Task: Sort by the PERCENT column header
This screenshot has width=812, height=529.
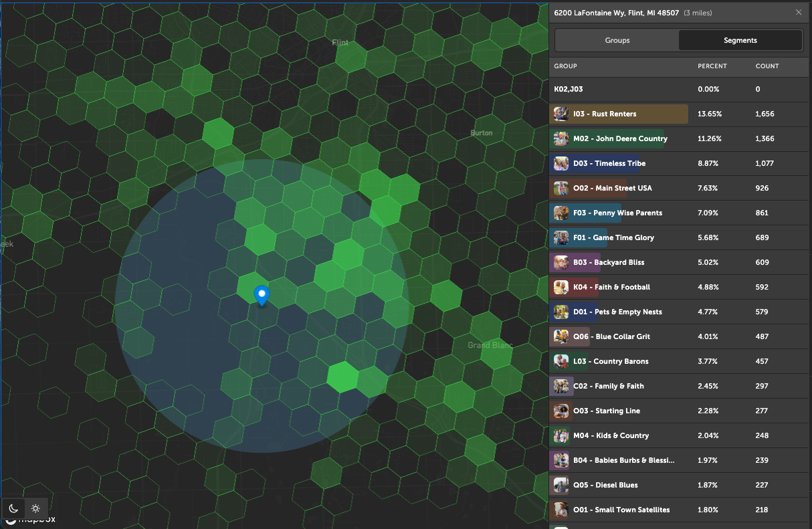Action: point(712,66)
